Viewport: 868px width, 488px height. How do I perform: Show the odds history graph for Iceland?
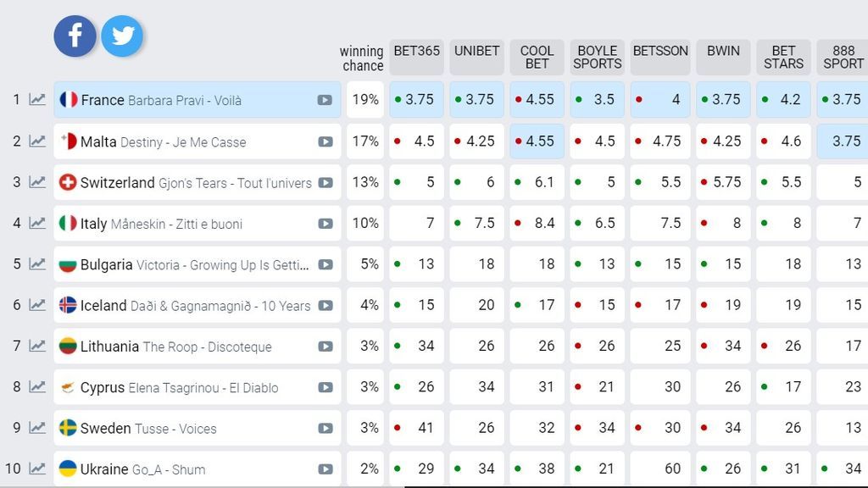(37, 305)
